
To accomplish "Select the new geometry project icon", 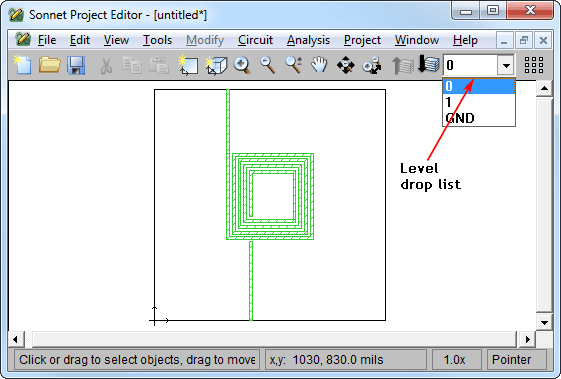I will [188, 65].
